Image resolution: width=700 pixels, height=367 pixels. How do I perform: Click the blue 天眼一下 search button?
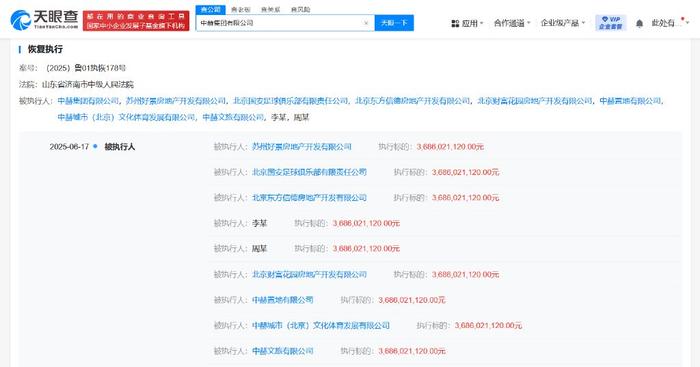point(394,23)
